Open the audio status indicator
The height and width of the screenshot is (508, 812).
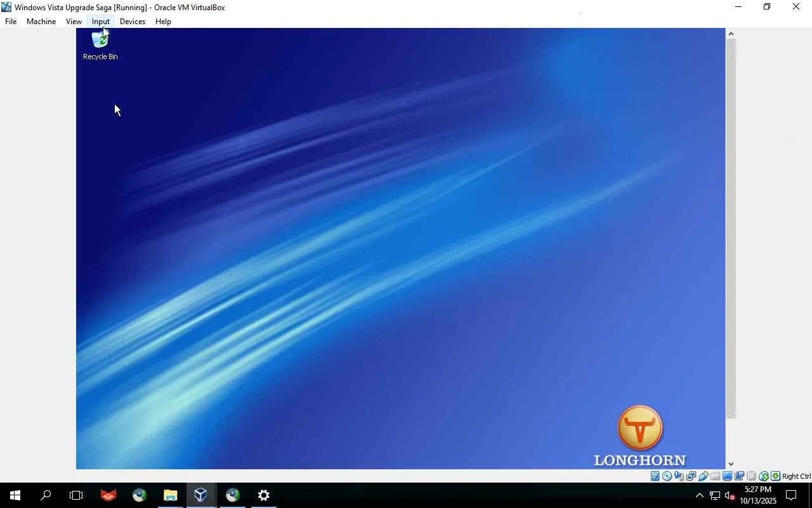tap(679, 476)
